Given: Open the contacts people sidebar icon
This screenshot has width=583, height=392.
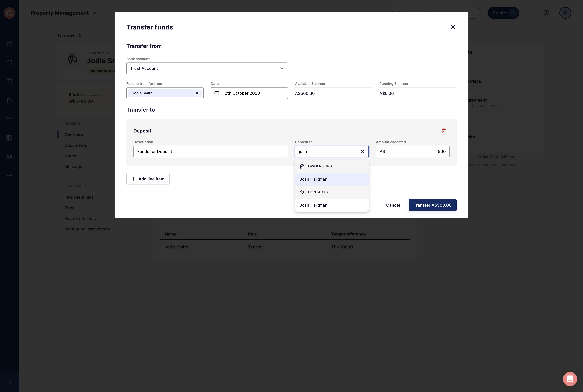Looking at the screenshot, I should pyautogui.click(x=9, y=157).
